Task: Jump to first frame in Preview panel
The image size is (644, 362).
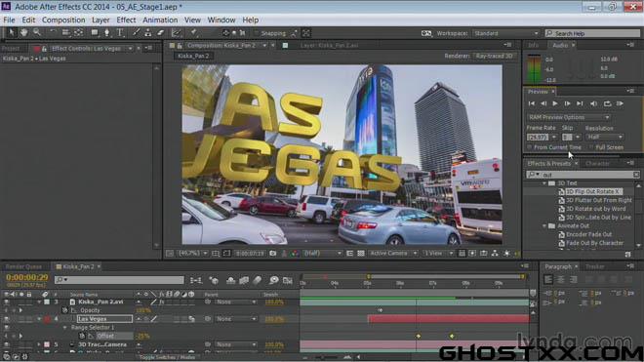Action: click(x=532, y=103)
